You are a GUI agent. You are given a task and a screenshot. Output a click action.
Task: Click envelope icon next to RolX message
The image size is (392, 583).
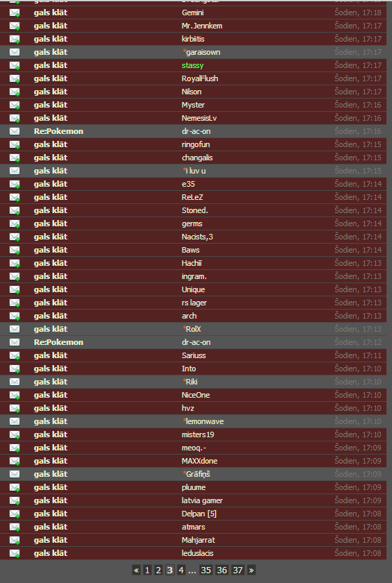(15, 329)
